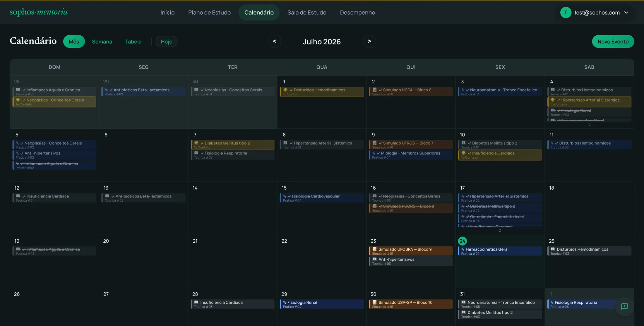Open the feedback chat icon button
The image size is (644, 326).
[x=624, y=306]
